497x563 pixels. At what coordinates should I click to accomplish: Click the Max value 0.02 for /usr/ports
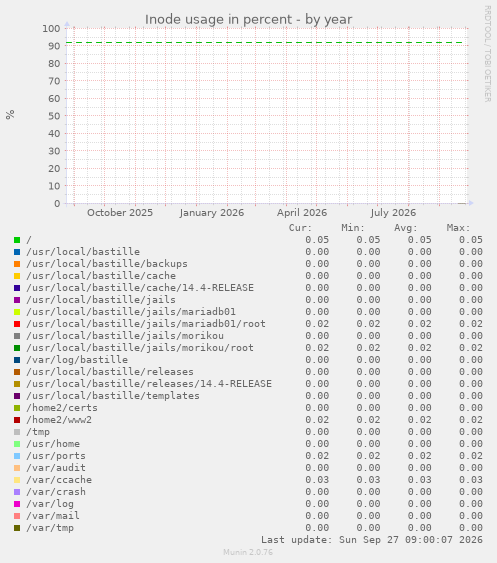click(x=471, y=456)
